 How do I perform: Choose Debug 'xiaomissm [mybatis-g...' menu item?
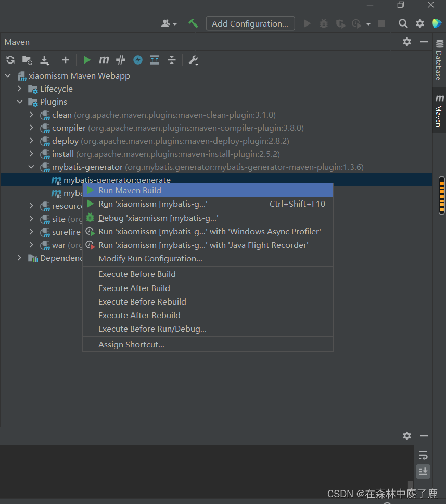208,218
